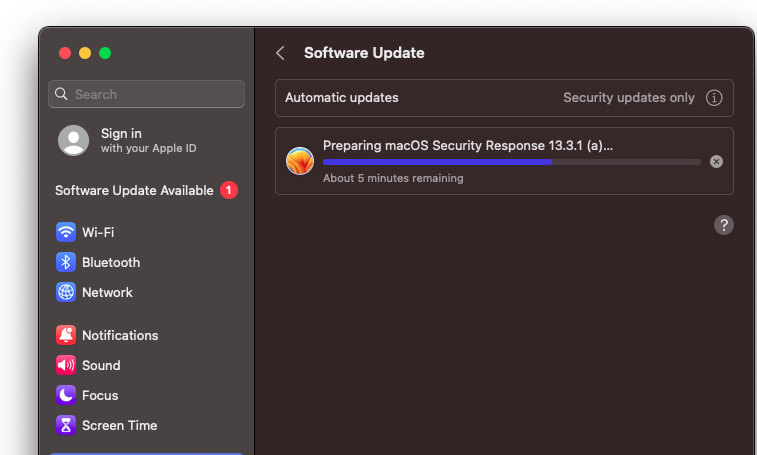The width and height of the screenshot is (757, 455).
Task: Open the Notifications bell icon
Action: [x=66, y=335]
